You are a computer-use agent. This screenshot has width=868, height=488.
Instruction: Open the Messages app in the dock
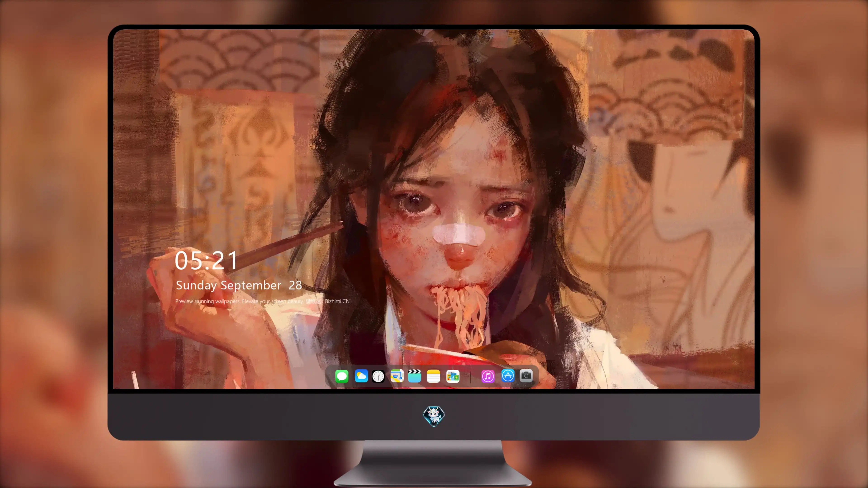click(342, 376)
